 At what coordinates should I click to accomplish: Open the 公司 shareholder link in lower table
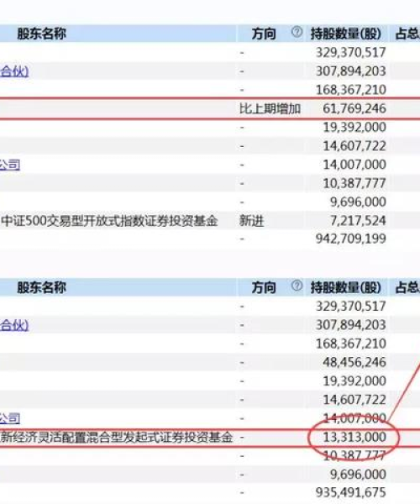click(x=10, y=418)
